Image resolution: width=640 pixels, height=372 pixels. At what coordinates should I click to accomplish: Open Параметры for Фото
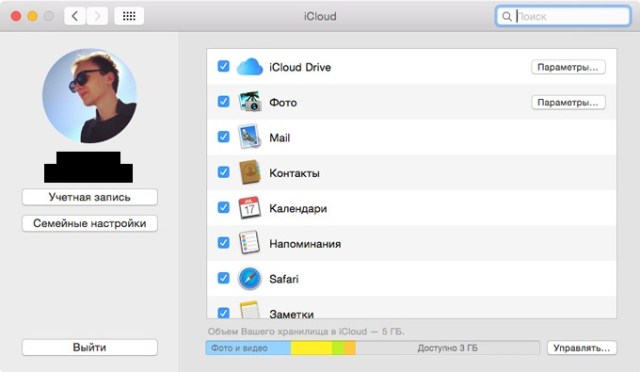(568, 102)
